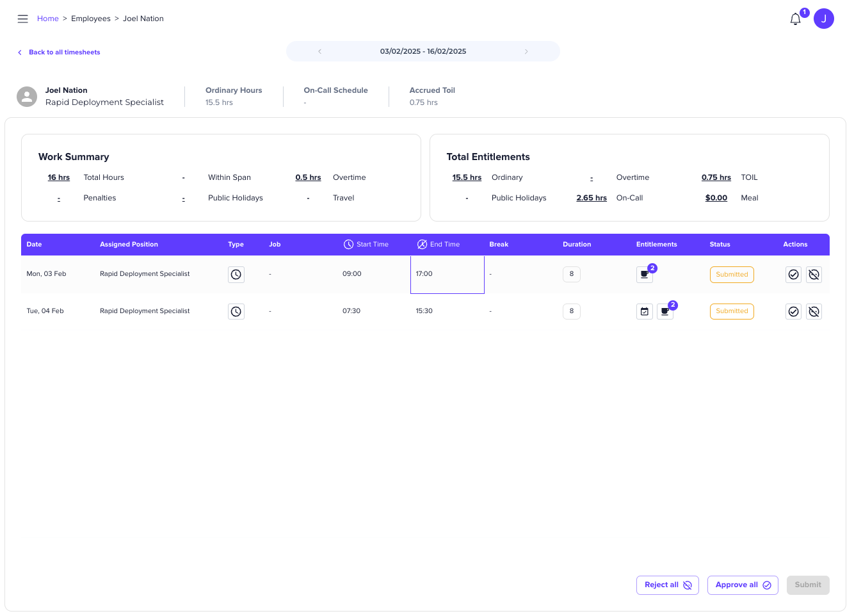The height and width of the screenshot is (616, 854).
Task: Open the notifications bell
Action: [x=795, y=19]
